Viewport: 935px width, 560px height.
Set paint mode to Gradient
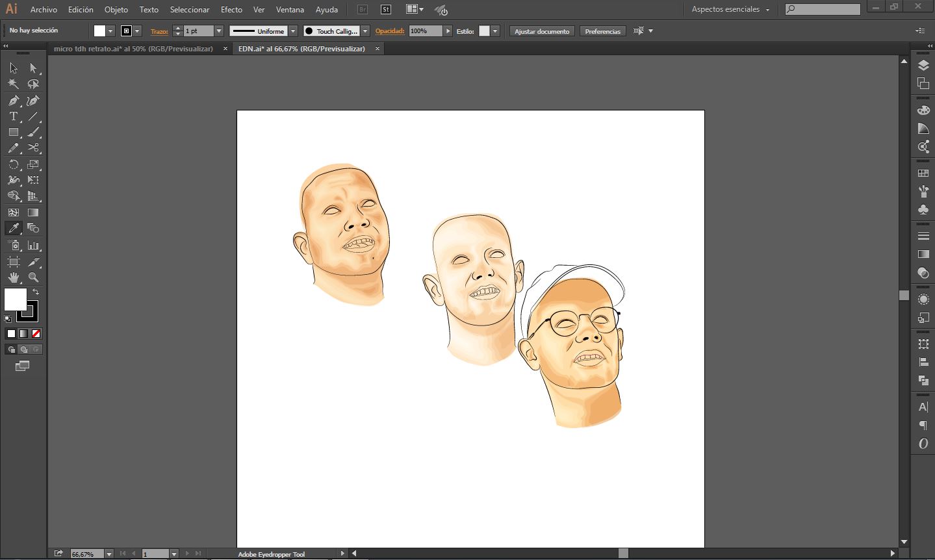(x=23, y=334)
